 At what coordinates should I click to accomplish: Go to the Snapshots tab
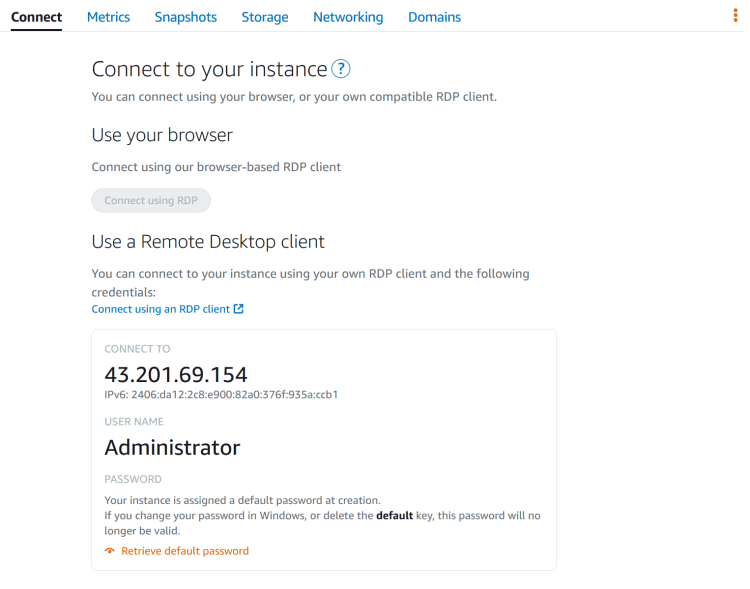pos(185,17)
